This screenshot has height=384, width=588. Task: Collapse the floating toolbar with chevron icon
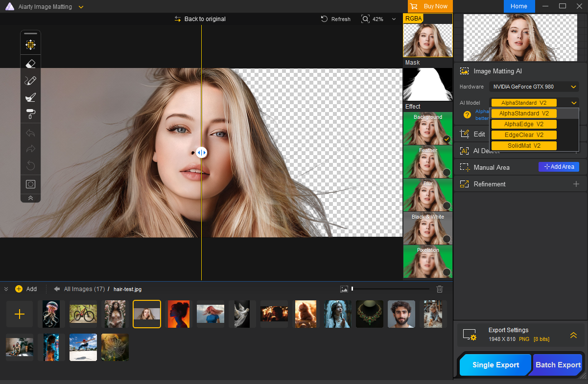(x=30, y=198)
